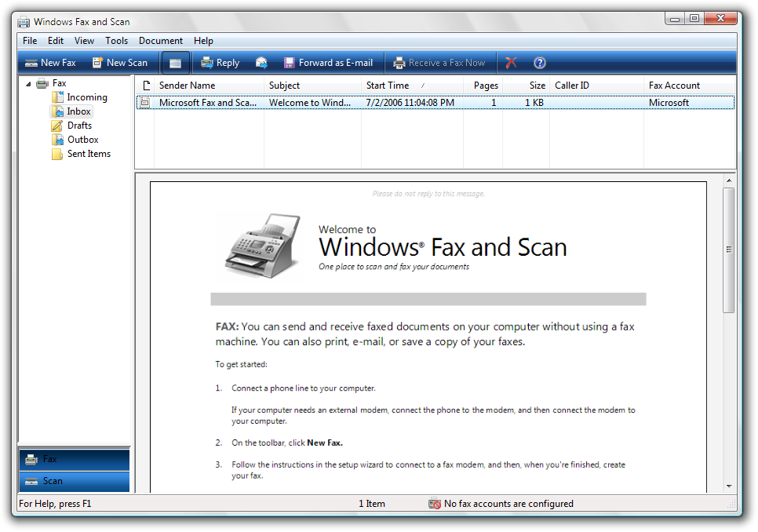Click 'Microsoft' fax account cell

(669, 103)
